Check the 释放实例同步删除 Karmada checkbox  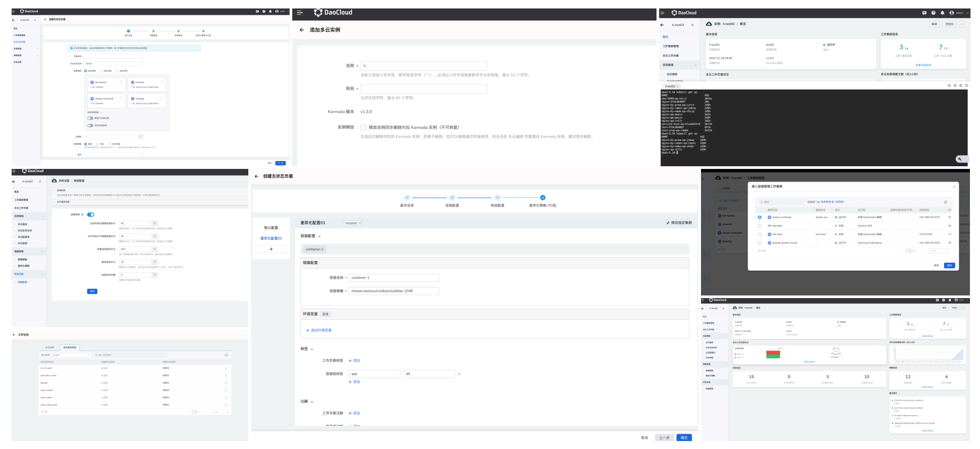click(363, 128)
